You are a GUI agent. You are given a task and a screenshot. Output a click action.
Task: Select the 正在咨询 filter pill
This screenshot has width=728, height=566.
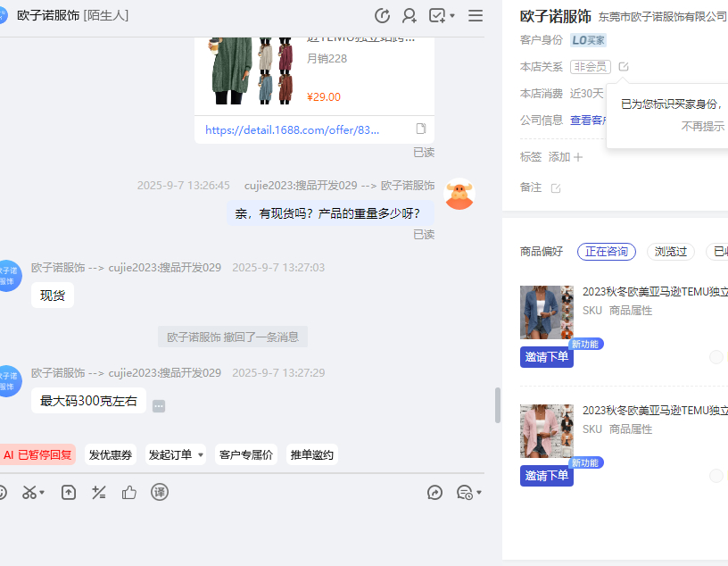pyautogui.click(x=606, y=252)
